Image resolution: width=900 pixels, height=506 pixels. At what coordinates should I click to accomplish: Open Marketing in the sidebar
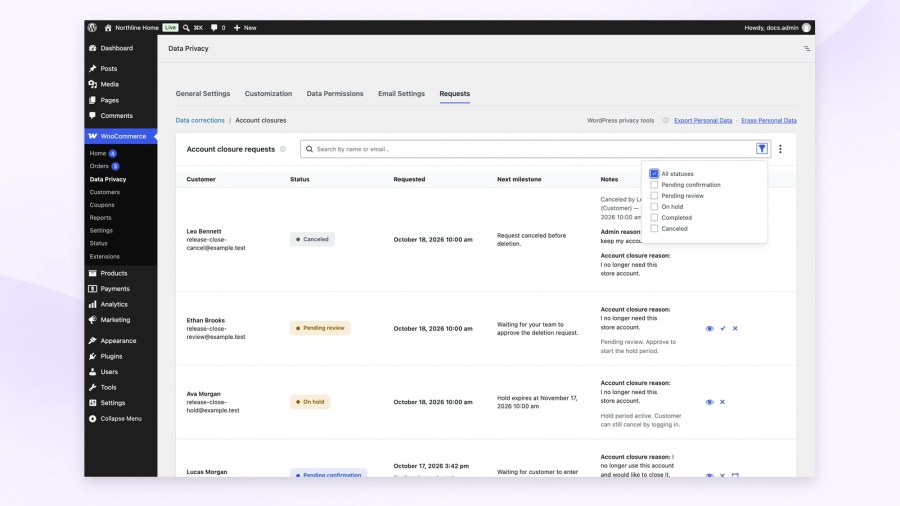[115, 320]
